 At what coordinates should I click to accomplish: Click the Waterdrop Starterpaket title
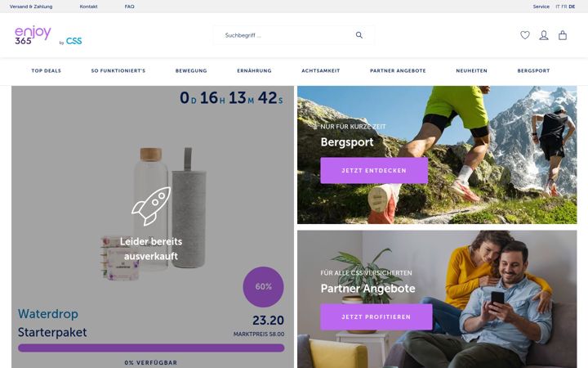(52, 323)
